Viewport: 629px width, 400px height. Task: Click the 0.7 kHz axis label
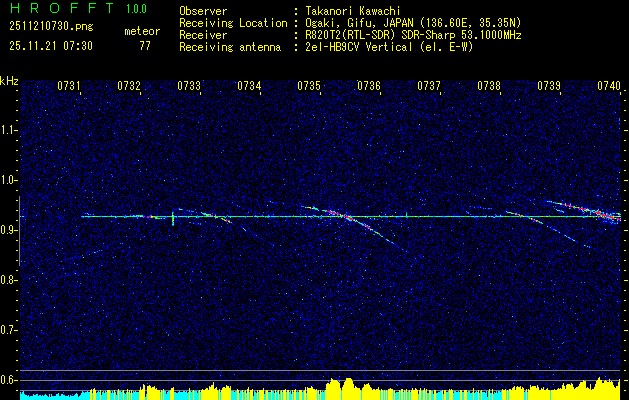click(8, 330)
